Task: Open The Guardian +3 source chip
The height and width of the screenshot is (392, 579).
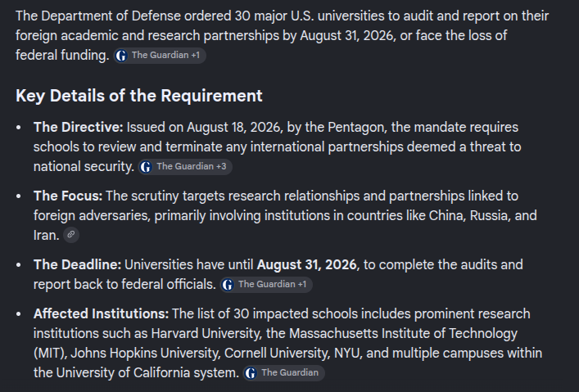Action: click(185, 167)
